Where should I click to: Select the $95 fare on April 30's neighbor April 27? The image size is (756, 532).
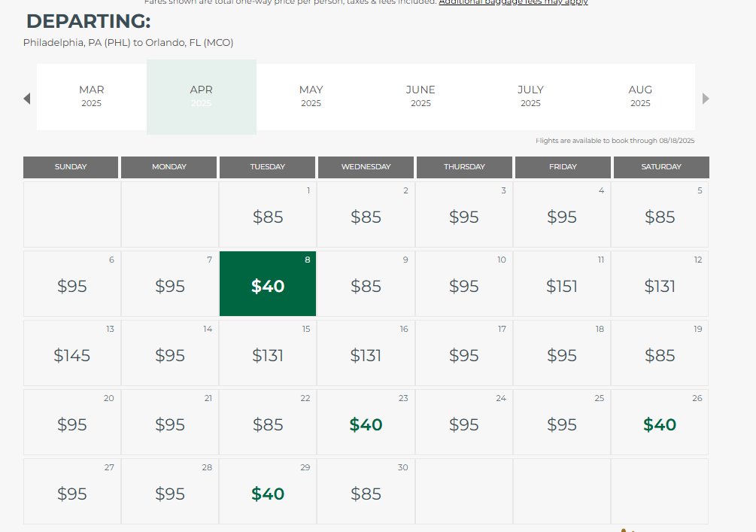click(x=71, y=494)
